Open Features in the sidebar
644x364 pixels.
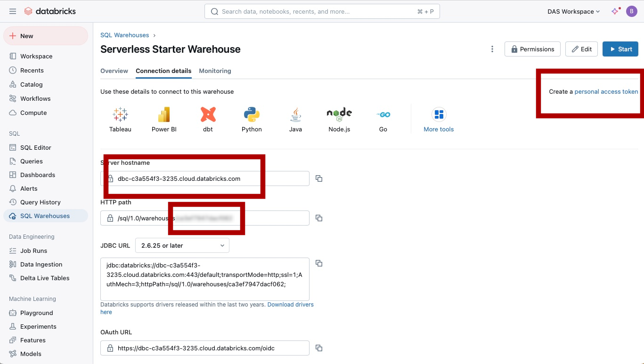pyautogui.click(x=45, y=340)
